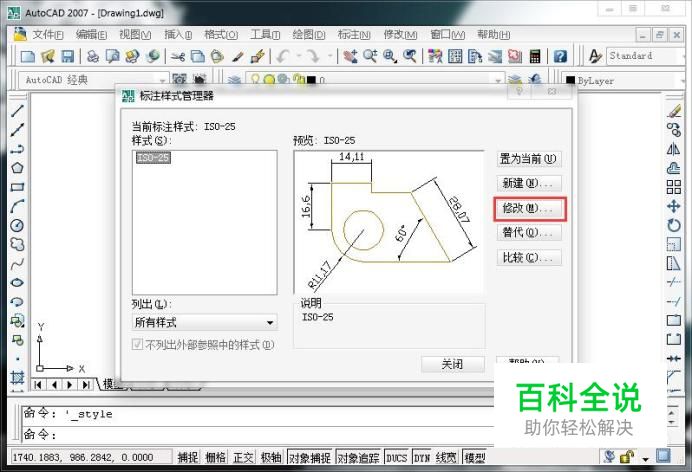692x472 pixels.
Task: Select the Rotate modify tool
Action: (673, 225)
